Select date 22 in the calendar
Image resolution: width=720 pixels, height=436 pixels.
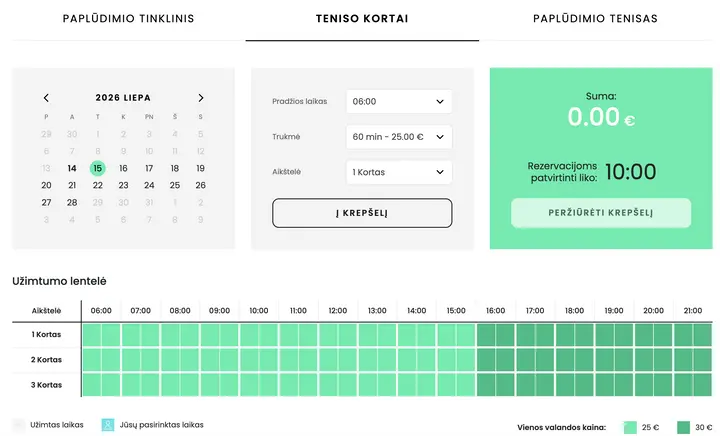click(x=98, y=185)
